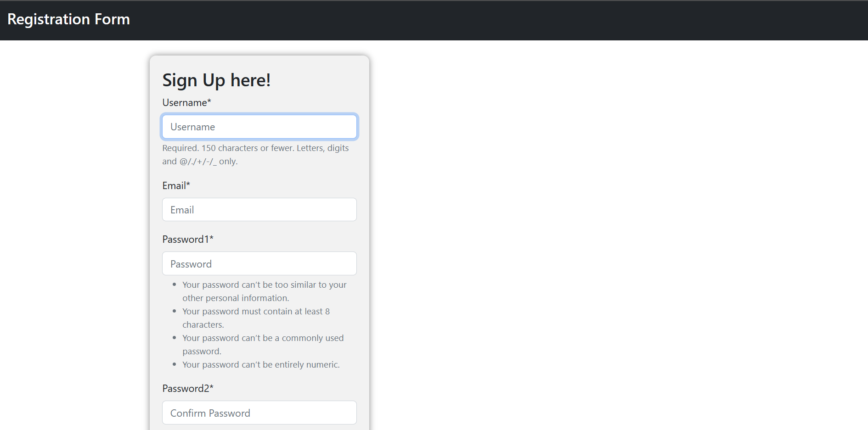
Task: Click the password similarity requirement bullet
Action: tap(265, 291)
